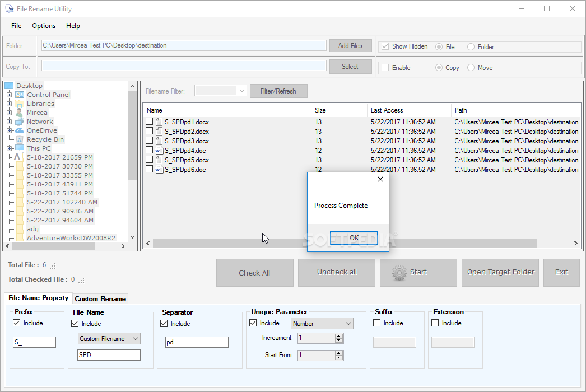
Task: Click the OneDrive cloud icon
Action: tap(20, 130)
